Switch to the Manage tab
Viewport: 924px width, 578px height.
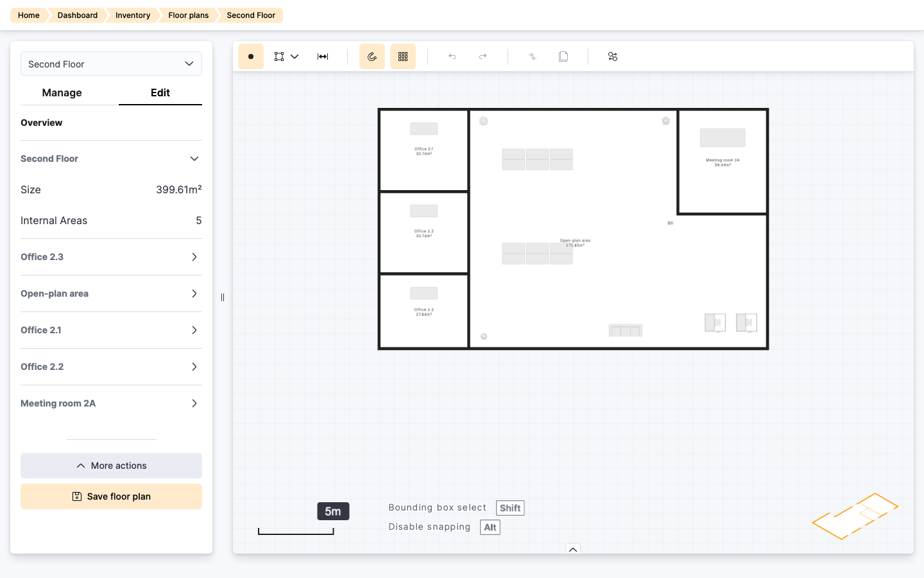click(62, 92)
